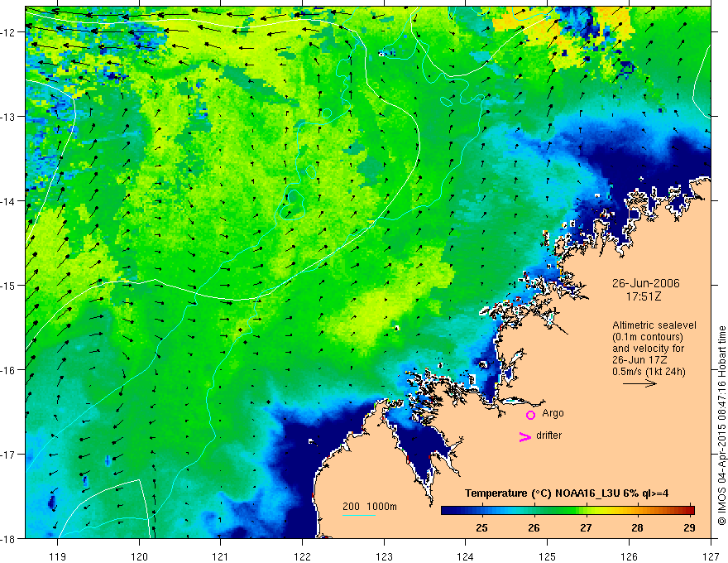Click the "Argo" legend label
728x563 pixels.
pyautogui.click(x=553, y=413)
